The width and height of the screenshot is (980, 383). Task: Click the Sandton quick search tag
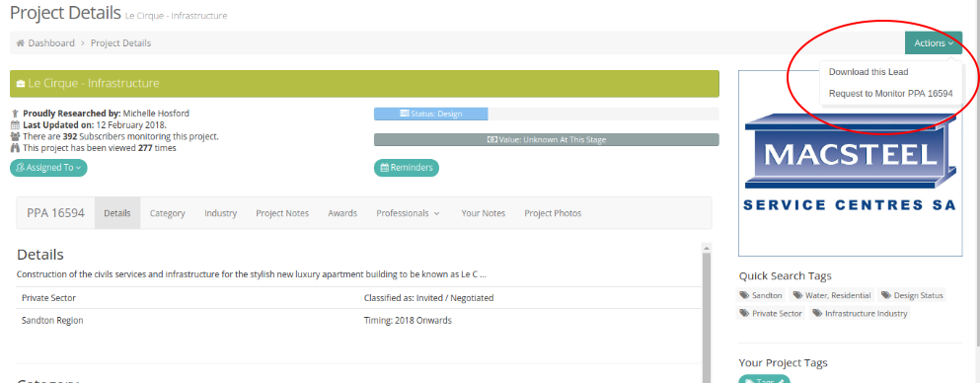pyautogui.click(x=761, y=295)
